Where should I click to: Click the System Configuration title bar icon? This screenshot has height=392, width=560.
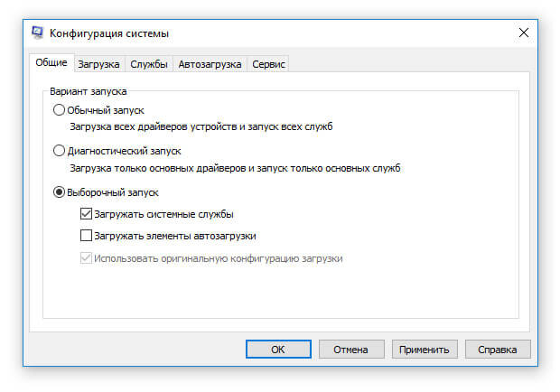37,33
